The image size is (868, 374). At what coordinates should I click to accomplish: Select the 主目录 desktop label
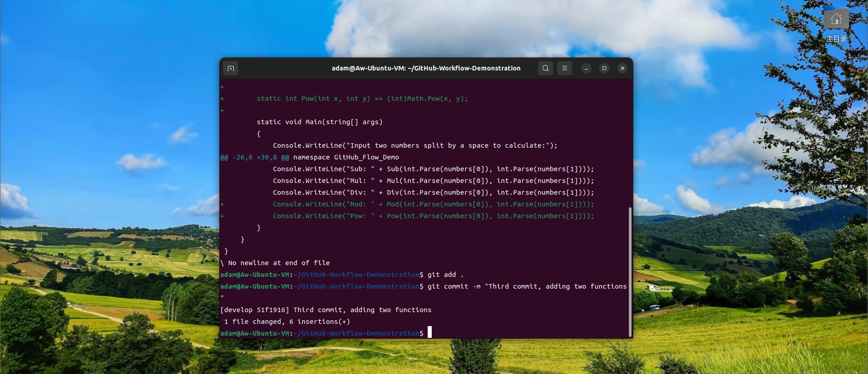pyautogui.click(x=836, y=39)
